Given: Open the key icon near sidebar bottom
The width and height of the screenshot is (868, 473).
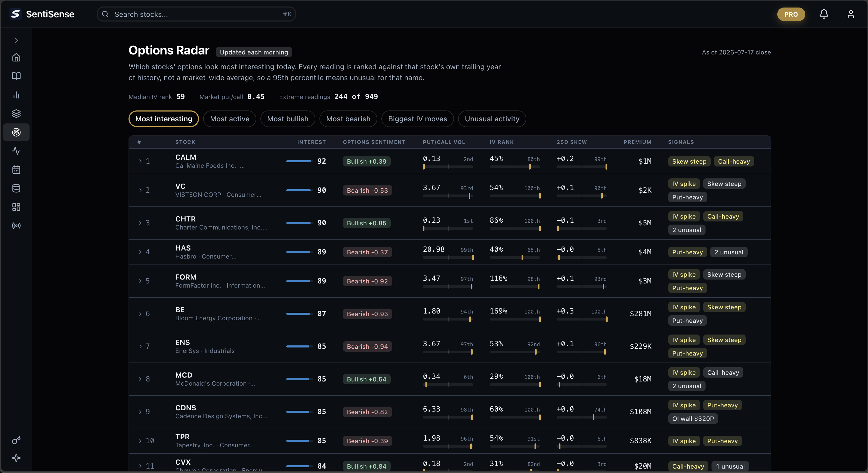Looking at the screenshot, I should (16, 440).
